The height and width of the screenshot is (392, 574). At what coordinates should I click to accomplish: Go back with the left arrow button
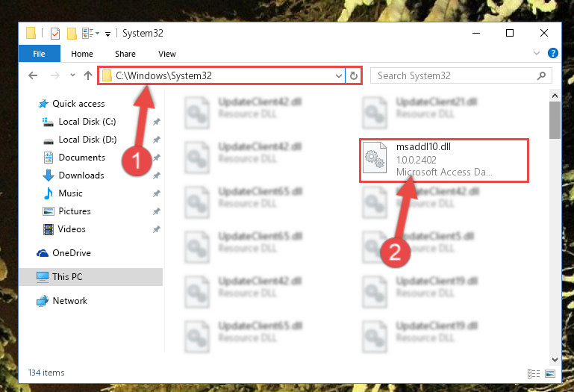pos(33,75)
